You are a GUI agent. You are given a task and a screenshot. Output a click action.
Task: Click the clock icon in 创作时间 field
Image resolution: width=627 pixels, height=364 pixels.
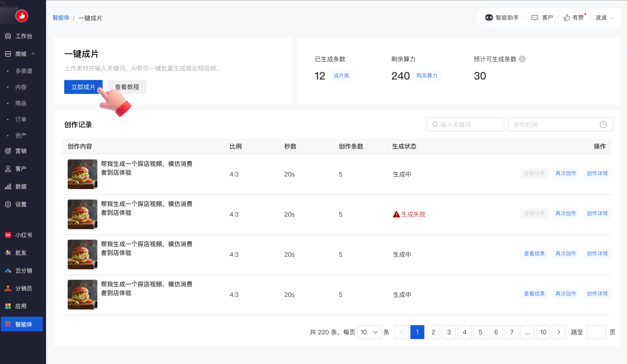click(603, 124)
